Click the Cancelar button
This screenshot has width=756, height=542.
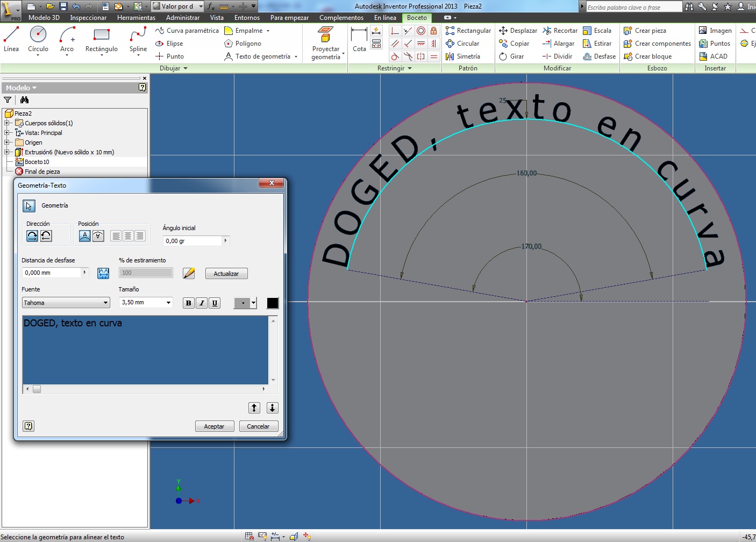point(258,426)
